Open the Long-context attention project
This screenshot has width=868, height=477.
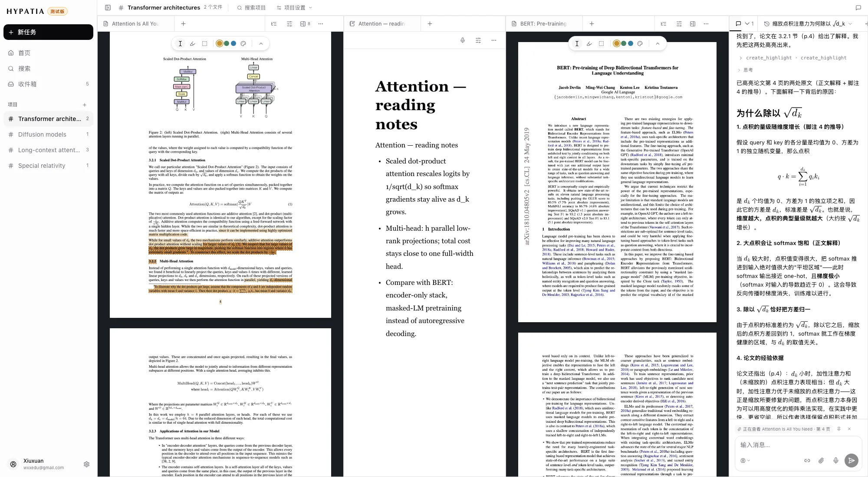click(48, 150)
